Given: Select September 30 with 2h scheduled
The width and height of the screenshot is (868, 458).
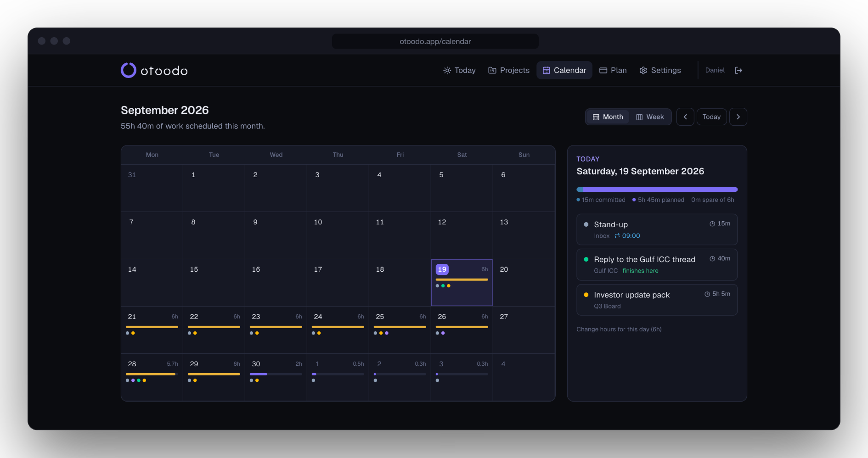Looking at the screenshot, I should [x=276, y=377].
